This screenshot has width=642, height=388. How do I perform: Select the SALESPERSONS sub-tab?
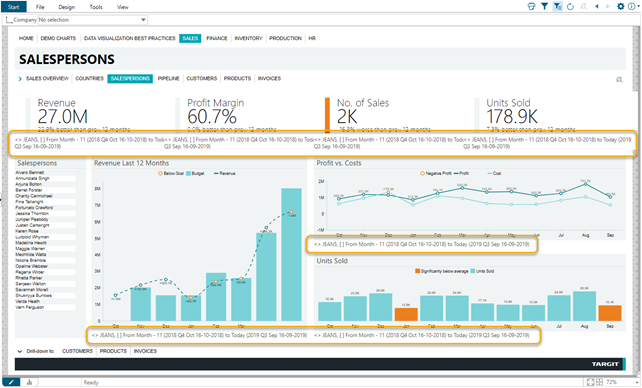130,79
